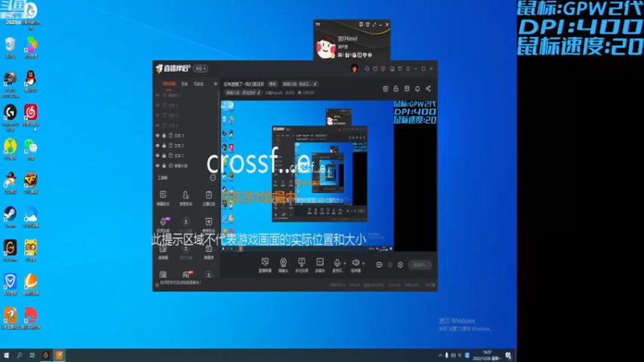Switch to the 当前场景 scene tab
The width and height of the screenshot is (644, 362).
[x=169, y=84]
